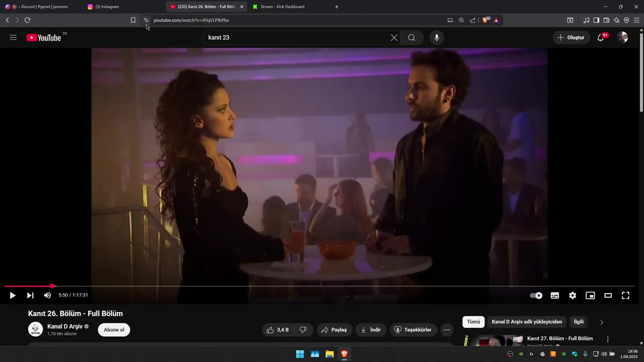Open the Windows Start menu
The height and width of the screenshot is (362, 644).
pyautogui.click(x=300, y=354)
